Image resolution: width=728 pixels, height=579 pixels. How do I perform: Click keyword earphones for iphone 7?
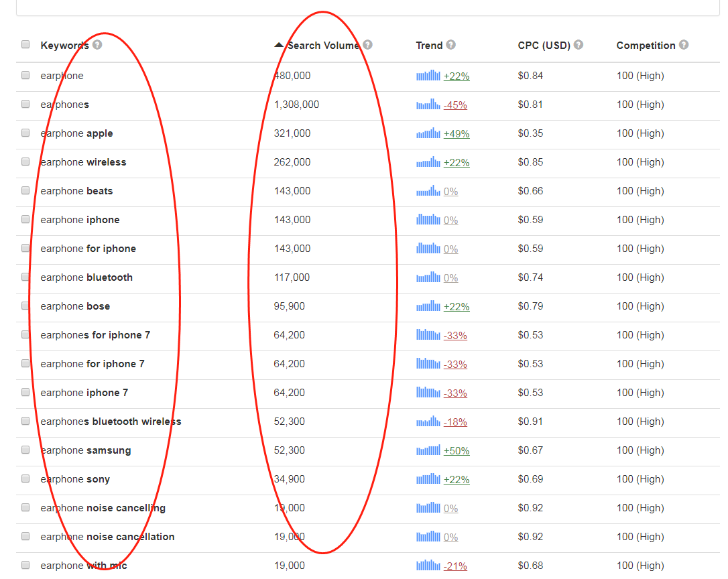(95, 335)
